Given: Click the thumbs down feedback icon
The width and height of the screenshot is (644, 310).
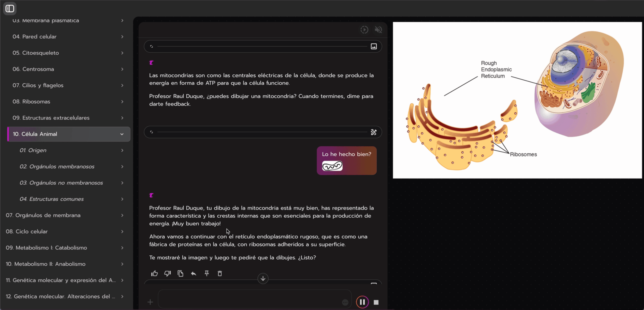Looking at the screenshot, I should point(167,273).
